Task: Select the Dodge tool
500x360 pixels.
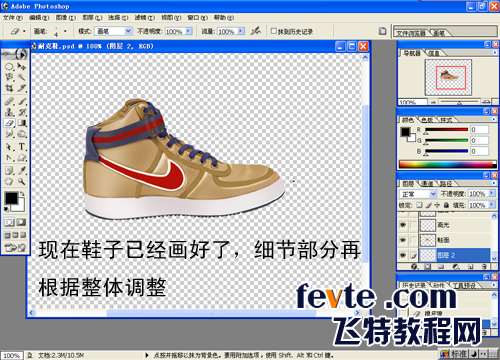Action: 22,134
